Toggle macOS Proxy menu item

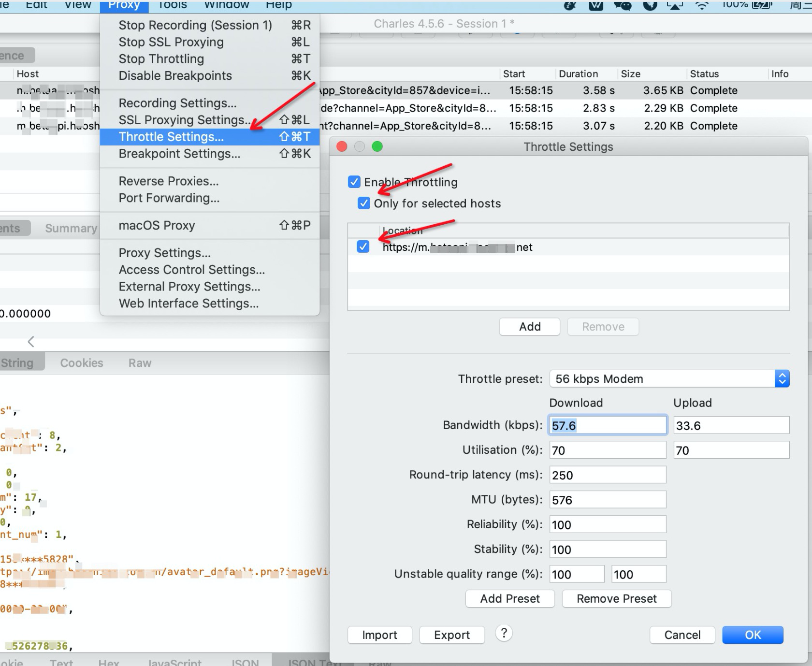(210, 226)
